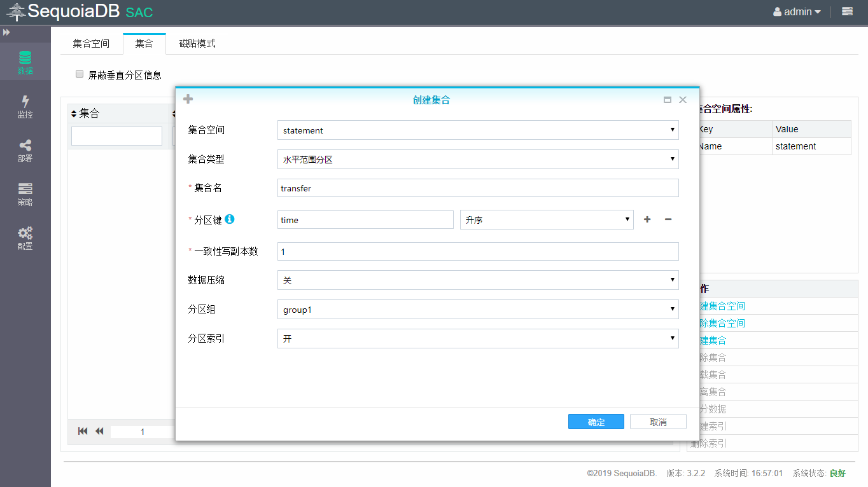Click the server list icon in top bar
Screen dimensions: 868x487
pos(847,11)
